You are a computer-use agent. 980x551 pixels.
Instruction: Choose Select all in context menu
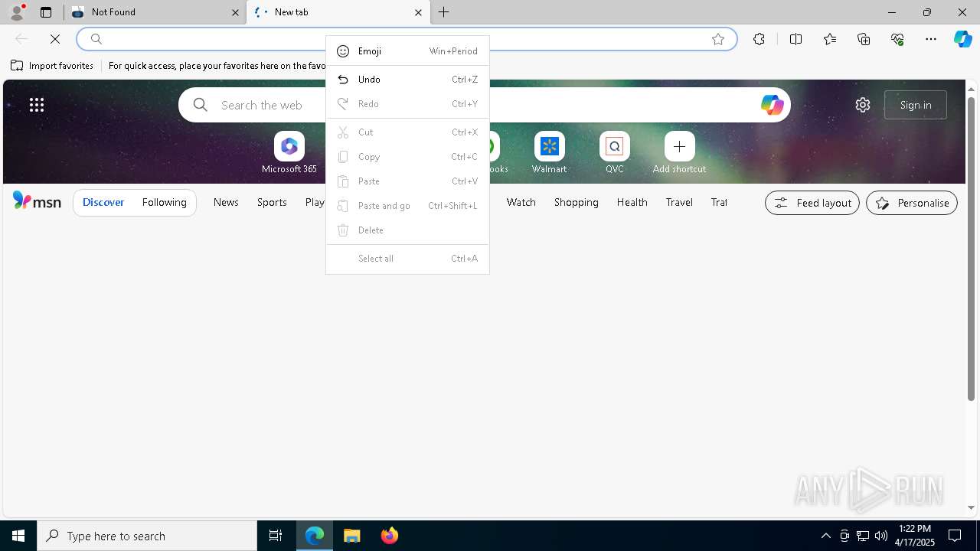click(407, 259)
